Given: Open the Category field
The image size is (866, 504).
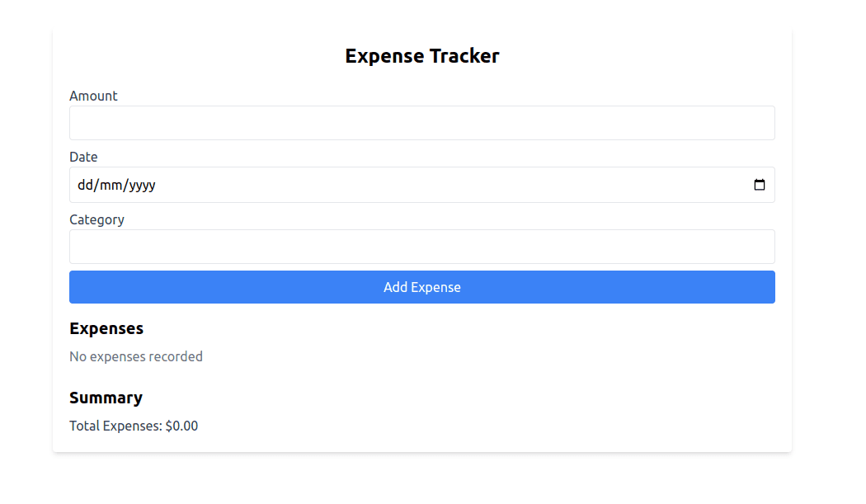Looking at the screenshot, I should pos(422,247).
